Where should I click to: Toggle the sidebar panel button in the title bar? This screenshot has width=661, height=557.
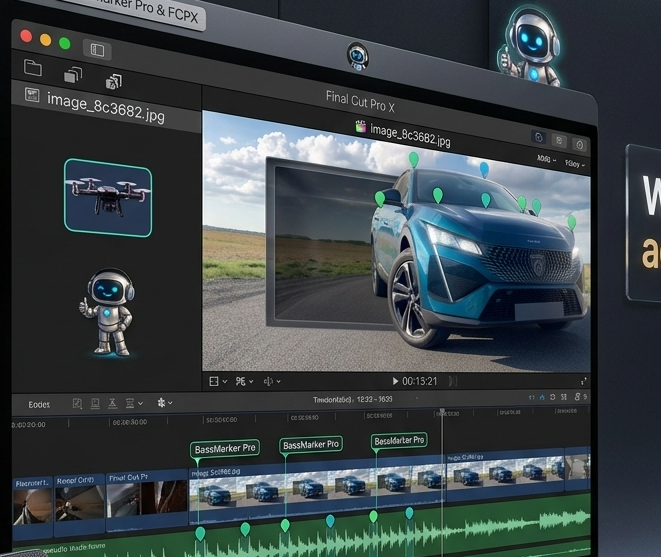(97, 50)
